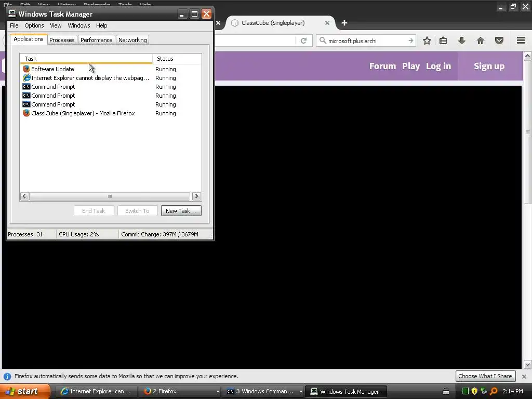Select the second Command Prompt task row
This screenshot has height=399, width=532.
(110, 96)
